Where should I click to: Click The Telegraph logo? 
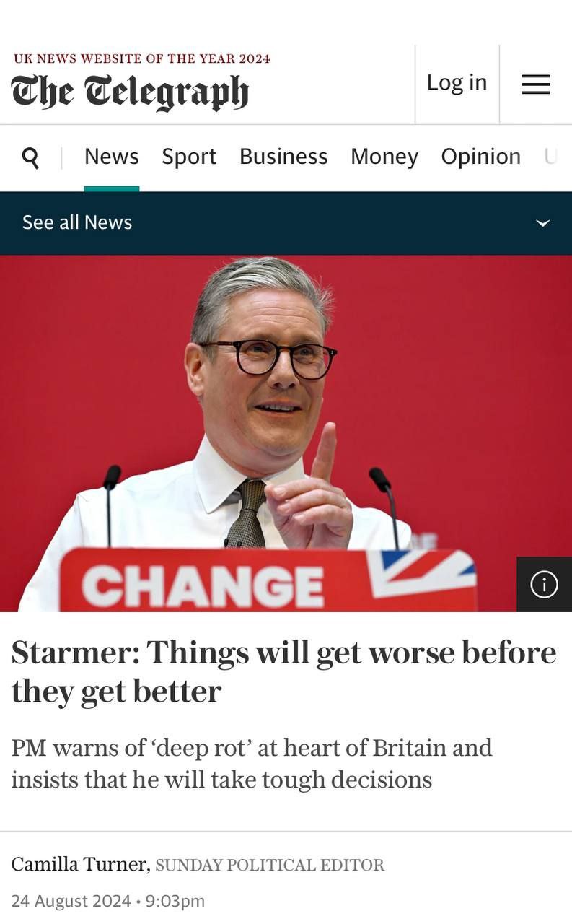click(130, 92)
